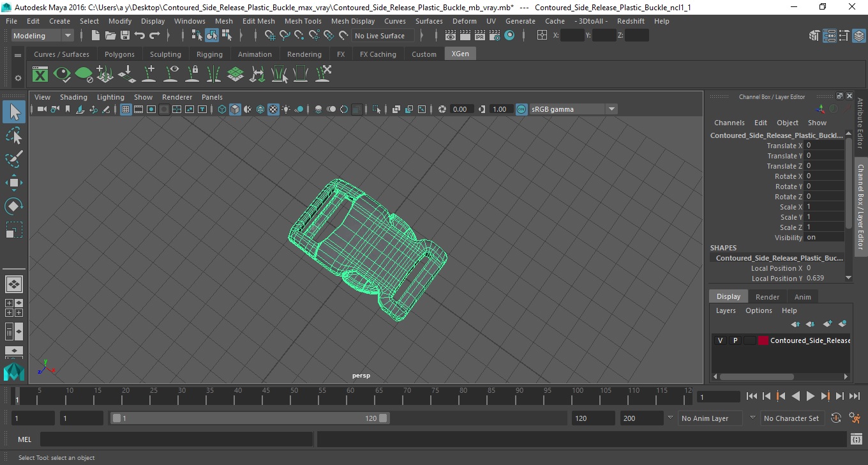The image size is (868, 465).
Task: Toggle the viewport grid display
Action: (x=126, y=109)
